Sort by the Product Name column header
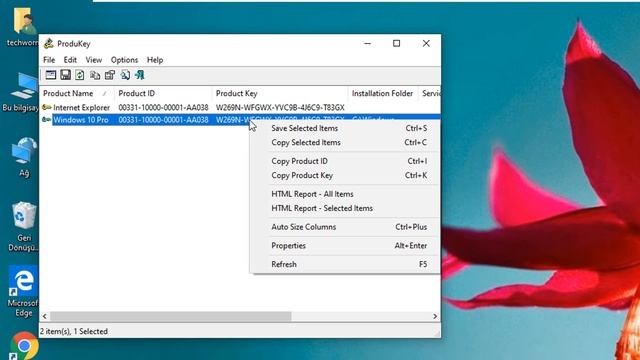The width and height of the screenshot is (640, 360). [x=77, y=93]
